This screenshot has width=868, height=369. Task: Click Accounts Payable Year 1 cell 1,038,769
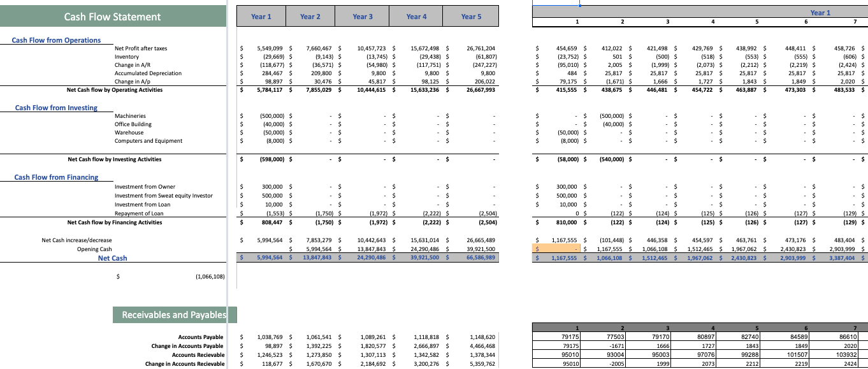pos(270,336)
